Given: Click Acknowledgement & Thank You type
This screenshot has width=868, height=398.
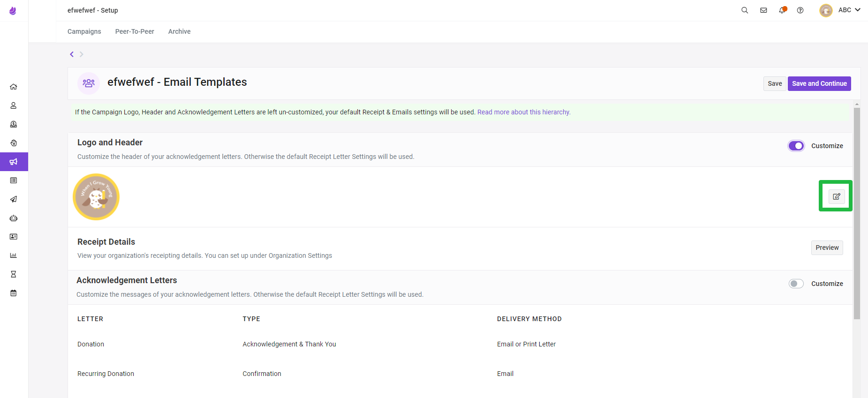Looking at the screenshot, I should click(x=289, y=344).
